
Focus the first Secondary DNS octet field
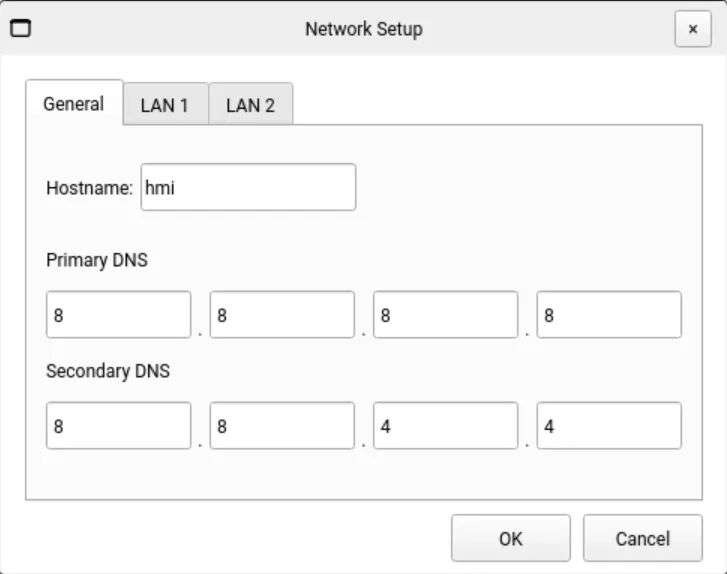[x=118, y=426]
